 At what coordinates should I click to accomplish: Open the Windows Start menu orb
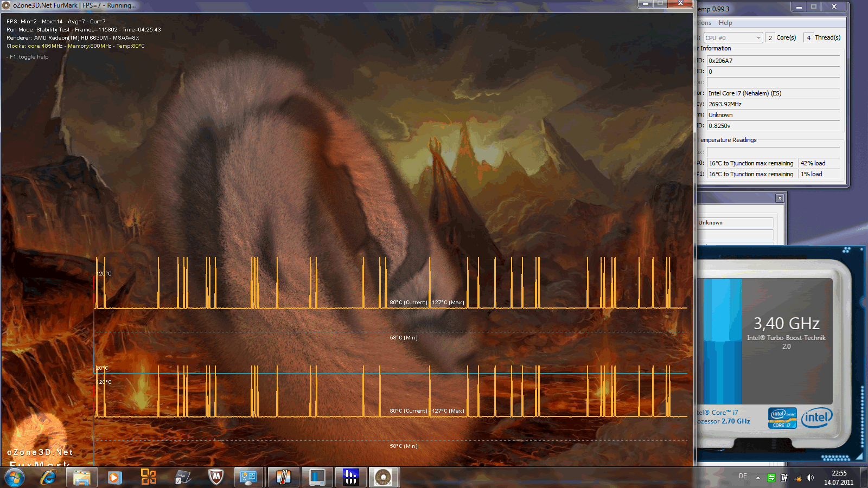click(15, 478)
